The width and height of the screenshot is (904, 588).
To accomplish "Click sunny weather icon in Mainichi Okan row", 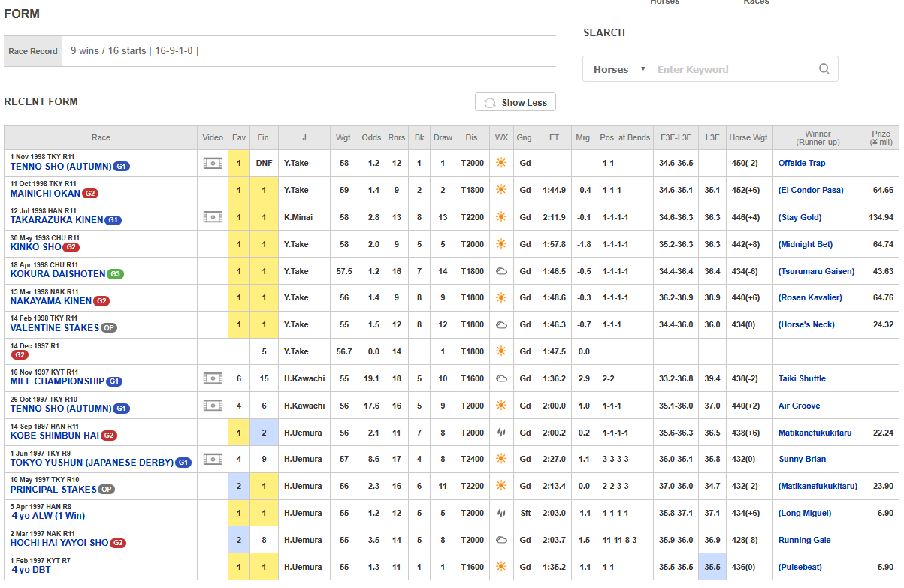I will pos(500,190).
